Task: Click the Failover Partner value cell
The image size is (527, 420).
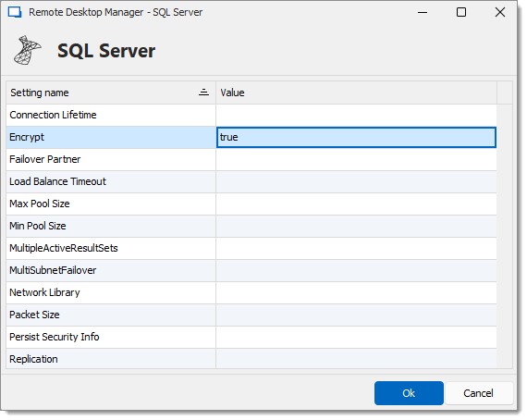Action: tap(356, 159)
